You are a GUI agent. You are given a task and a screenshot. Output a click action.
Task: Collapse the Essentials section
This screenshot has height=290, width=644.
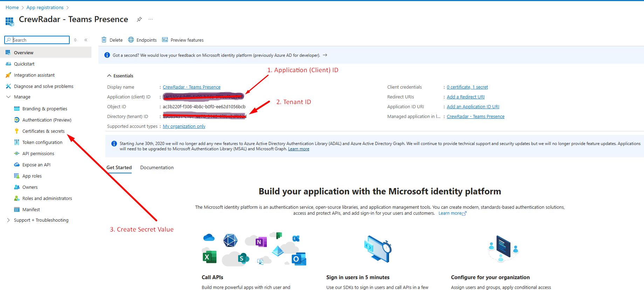click(x=109, y=76)
